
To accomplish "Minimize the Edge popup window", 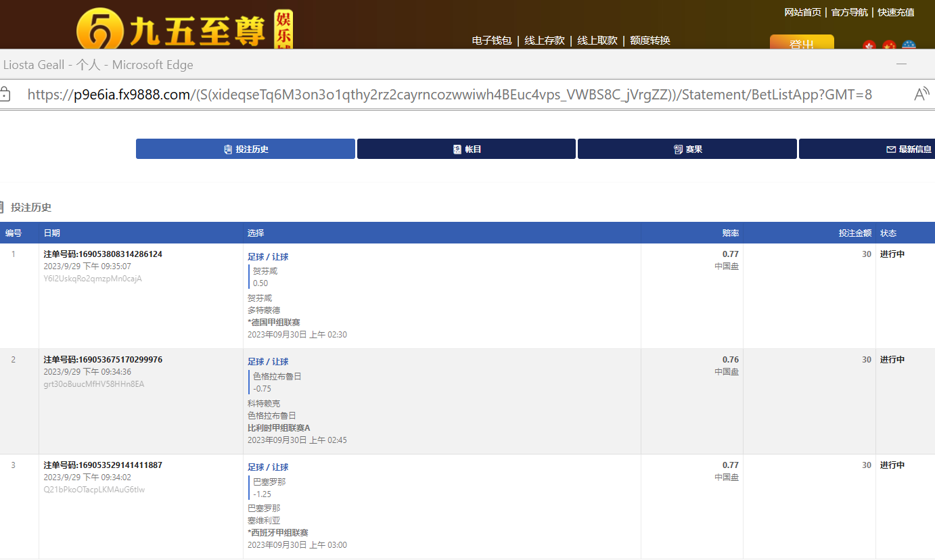I will point(901,64).
